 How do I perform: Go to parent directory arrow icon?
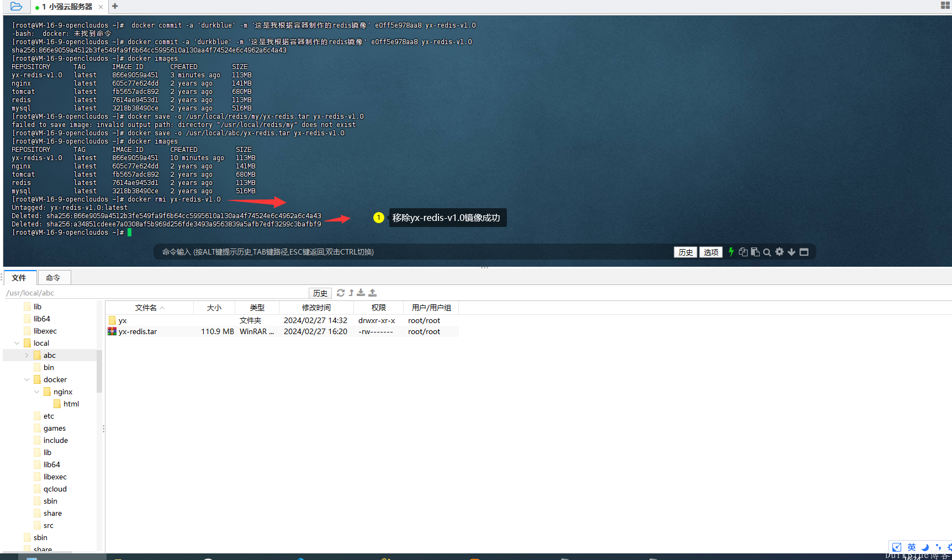351,293
